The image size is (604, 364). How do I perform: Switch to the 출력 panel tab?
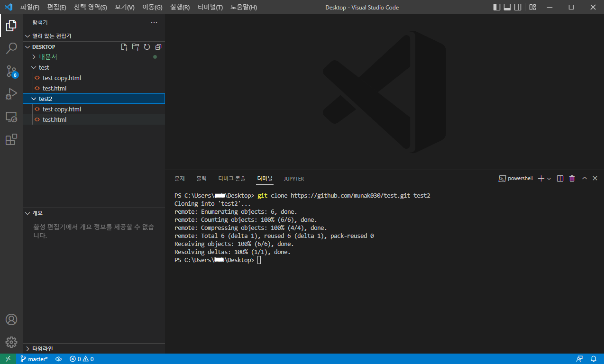click(201, 179)
